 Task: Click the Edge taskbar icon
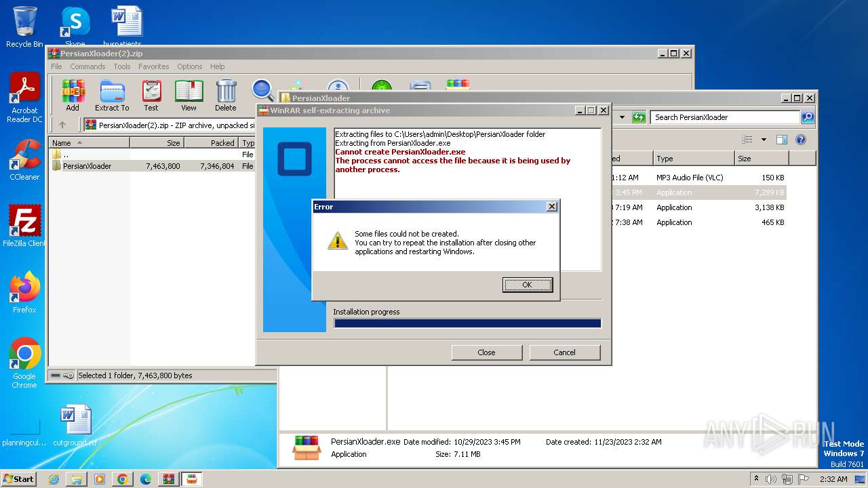click(146, 479)
